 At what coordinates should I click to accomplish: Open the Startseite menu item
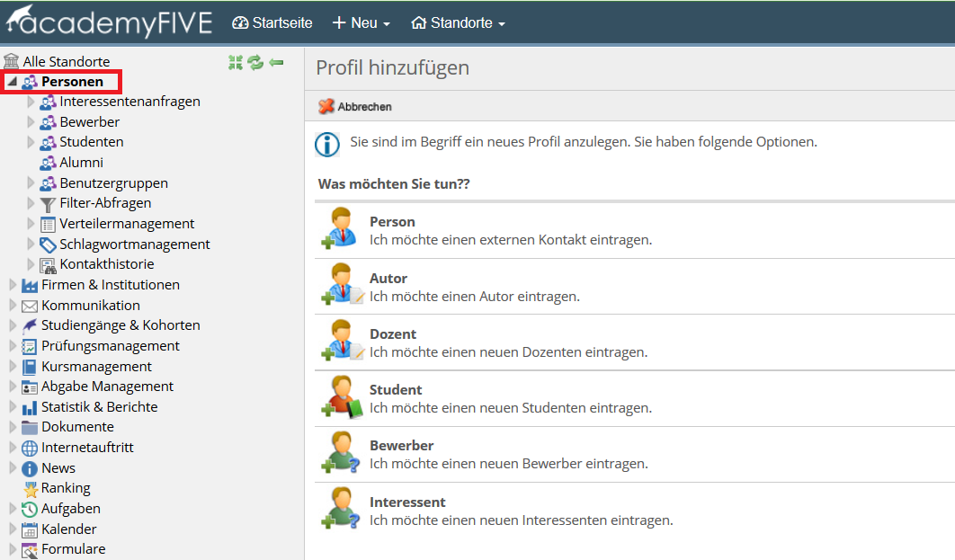(272, 23)
